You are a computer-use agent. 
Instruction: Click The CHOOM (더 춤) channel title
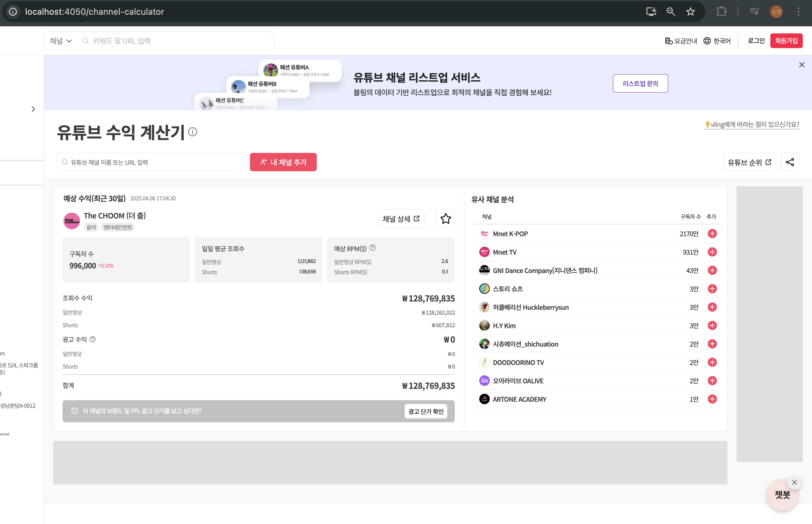click(x=115, y=216)
